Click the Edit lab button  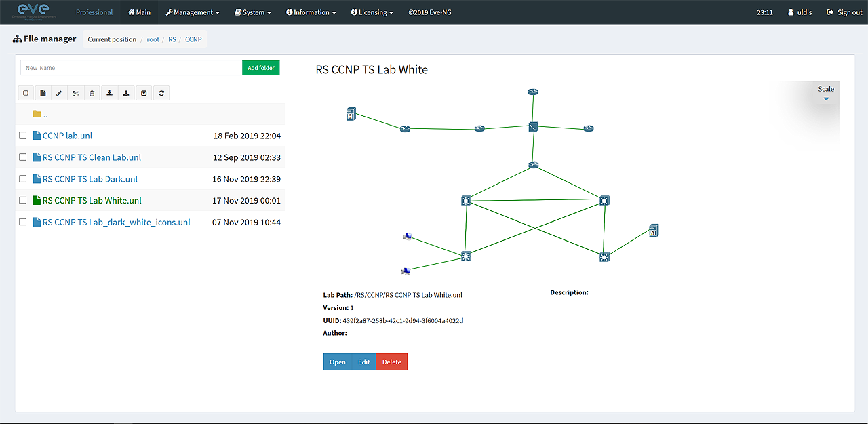tap(364, 362)
